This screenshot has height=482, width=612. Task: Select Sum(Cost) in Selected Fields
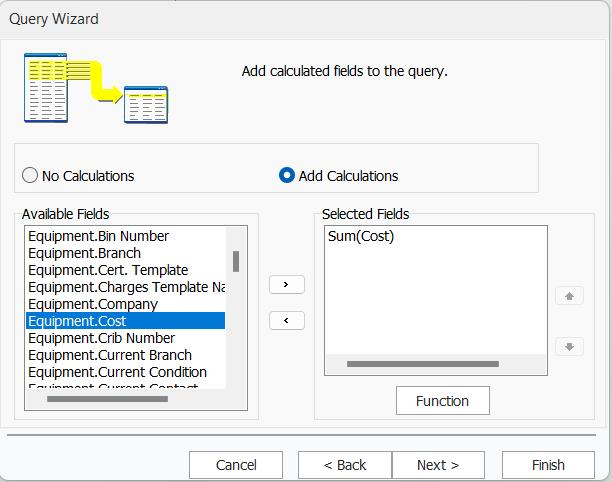tap(361, 236)
